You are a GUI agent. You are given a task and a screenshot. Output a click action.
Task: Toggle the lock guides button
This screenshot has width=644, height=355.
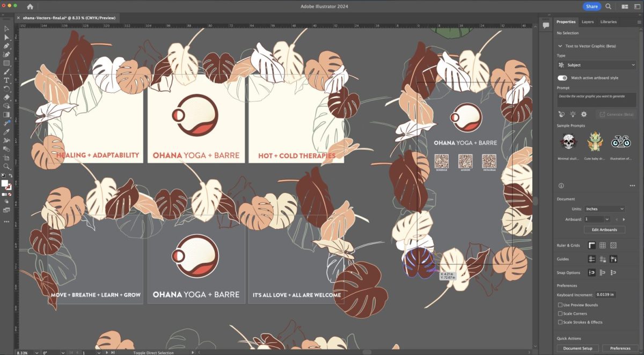click(603, 259)
